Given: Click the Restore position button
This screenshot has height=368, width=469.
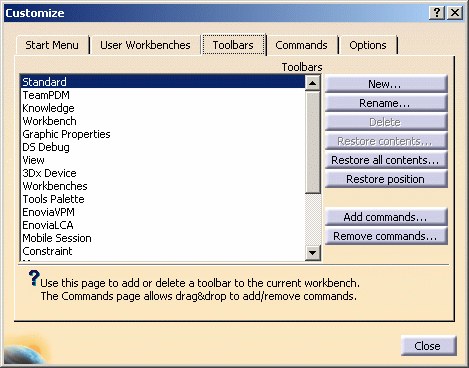Looking at the screenshot, I should point(386,179).
